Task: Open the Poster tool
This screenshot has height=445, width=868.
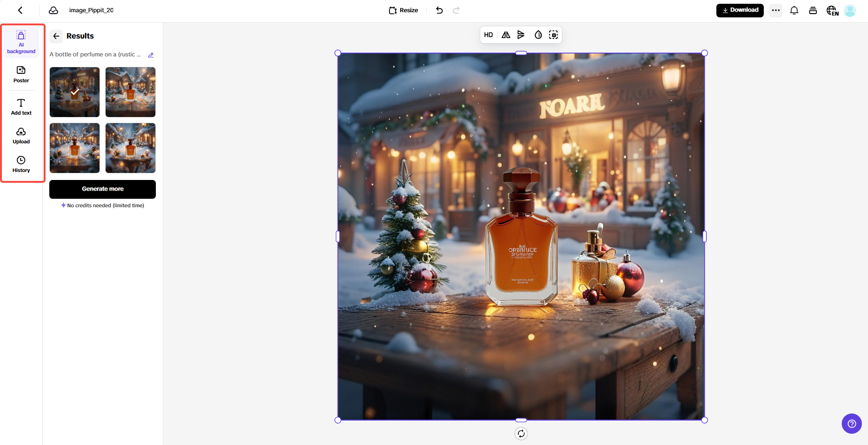Action: click(21, 74)
